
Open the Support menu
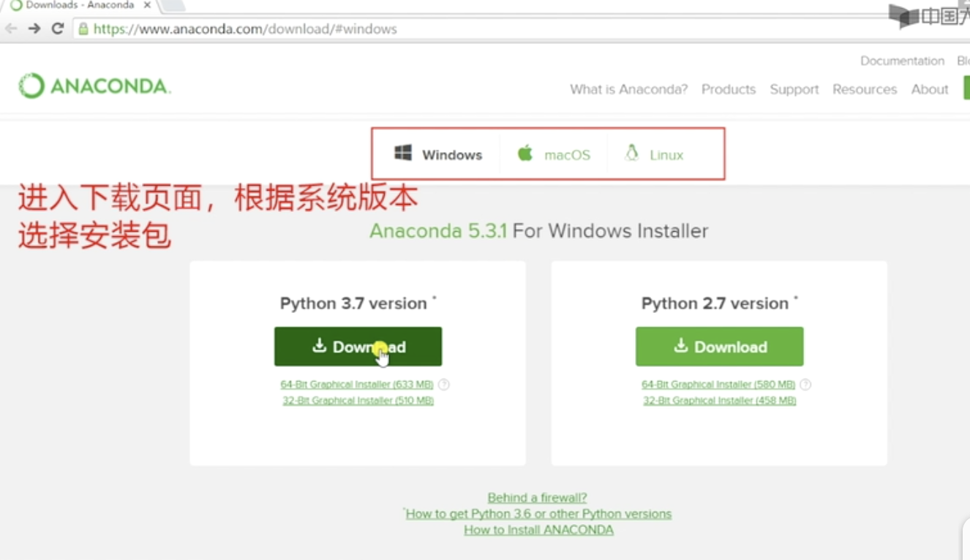(794, 89)
